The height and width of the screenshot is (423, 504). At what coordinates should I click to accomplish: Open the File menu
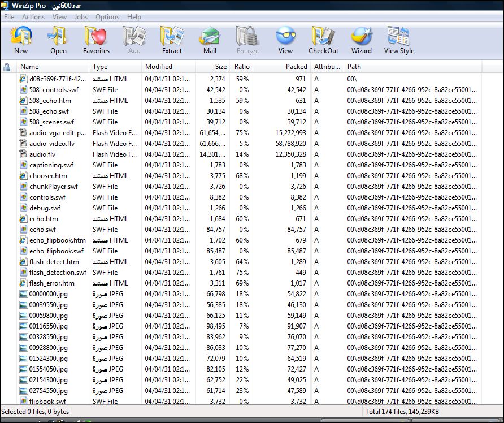pos(9,17)
